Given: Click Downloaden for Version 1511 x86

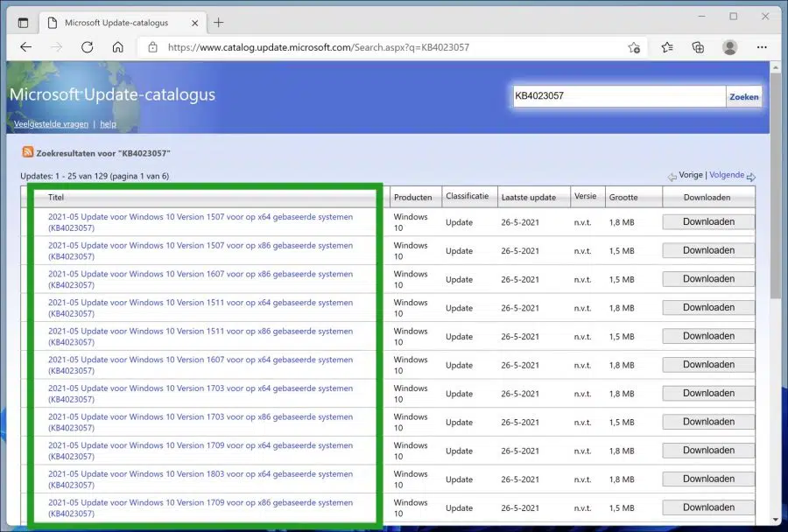Looking at the screenshot, I should coord(708,336).
